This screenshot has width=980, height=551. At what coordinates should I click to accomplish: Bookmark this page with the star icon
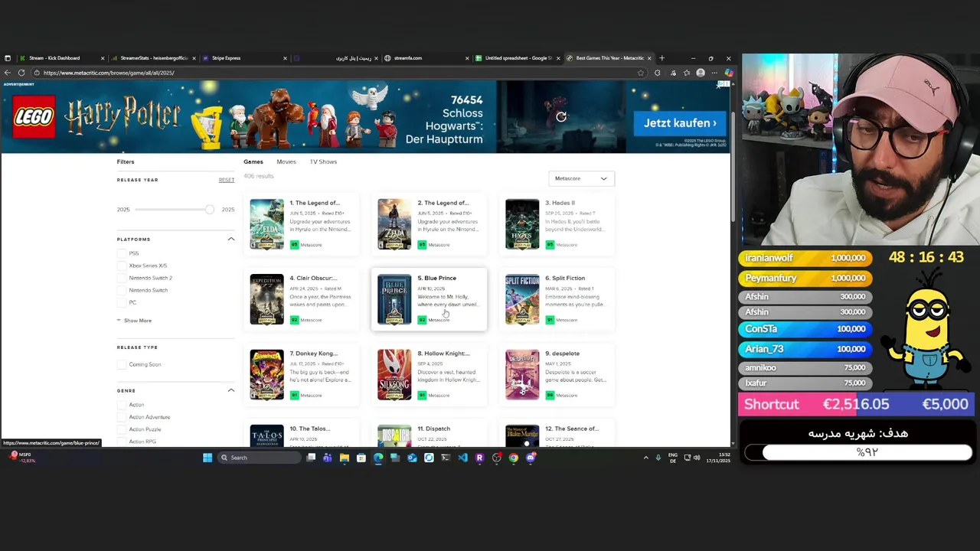[x=641, y=73]
